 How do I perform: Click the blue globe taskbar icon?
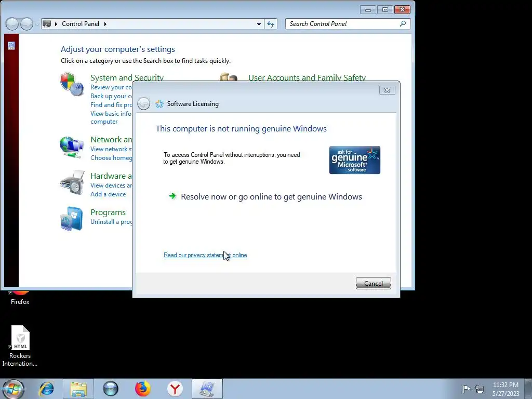[111, 389]
